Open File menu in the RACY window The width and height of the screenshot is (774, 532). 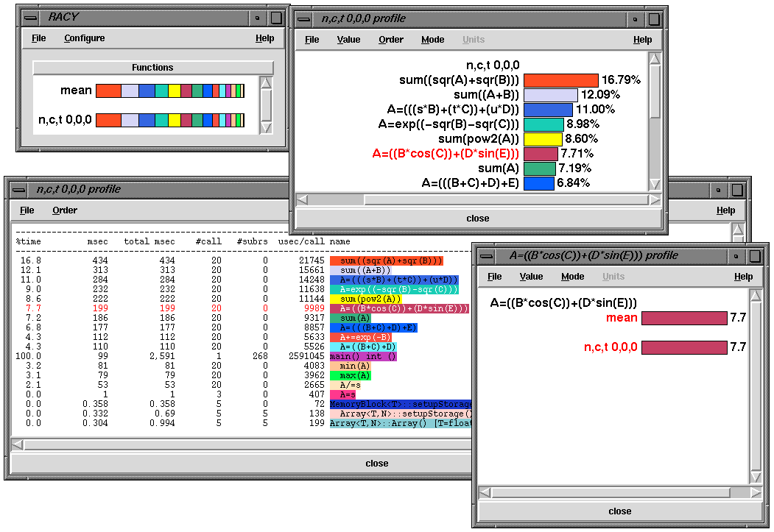[38, 38]
